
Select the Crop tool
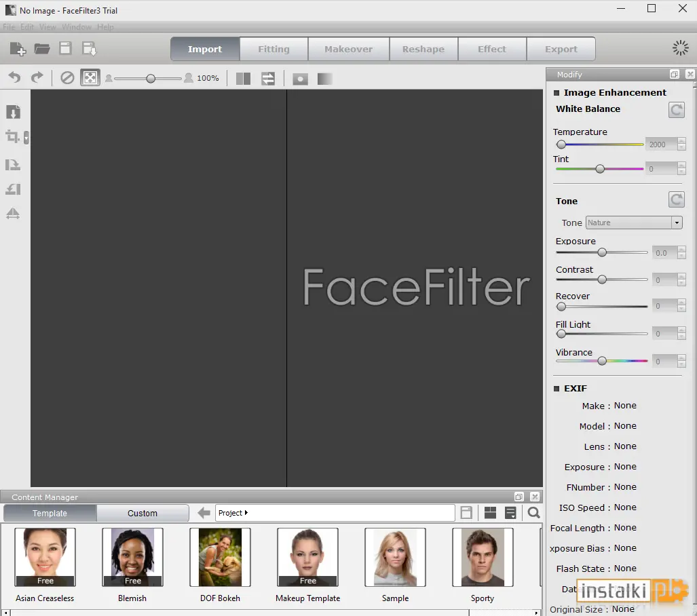coord(12,136)
